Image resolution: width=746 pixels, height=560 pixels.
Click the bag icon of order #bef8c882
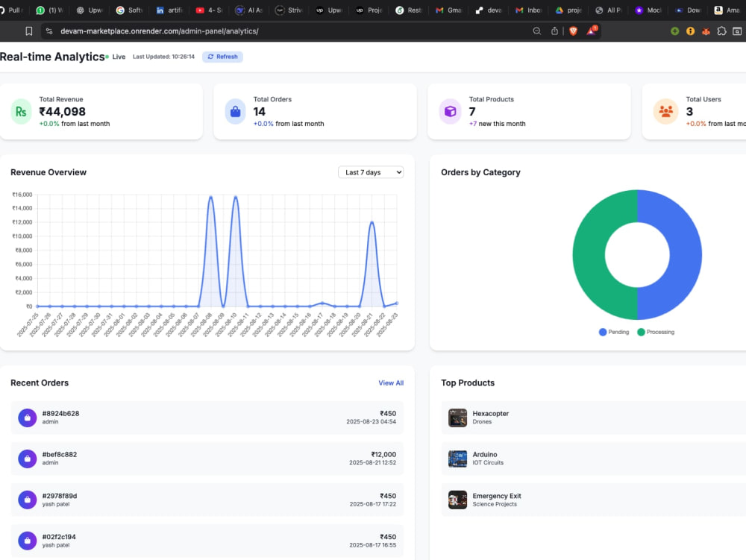(28, 459)
